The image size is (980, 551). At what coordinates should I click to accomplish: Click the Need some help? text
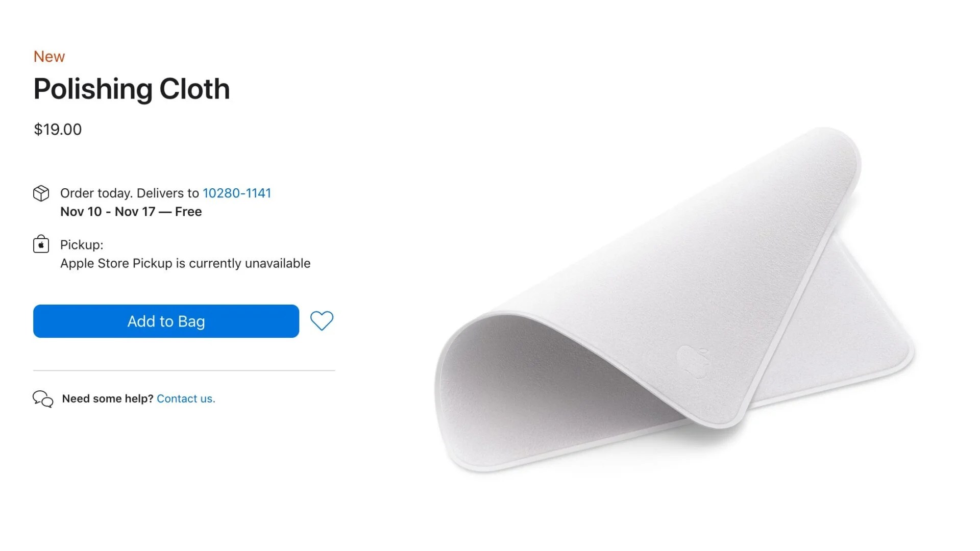point(108,398)
